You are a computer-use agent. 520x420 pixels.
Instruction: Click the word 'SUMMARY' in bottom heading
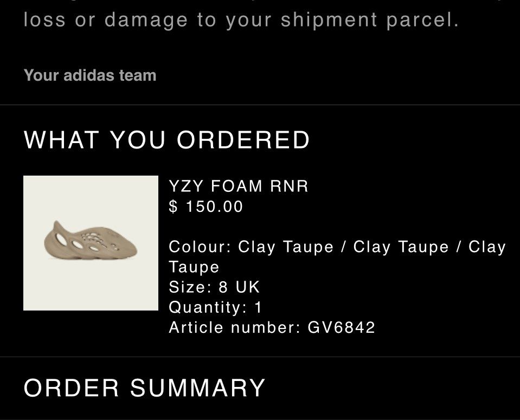(x=198, y=387)
